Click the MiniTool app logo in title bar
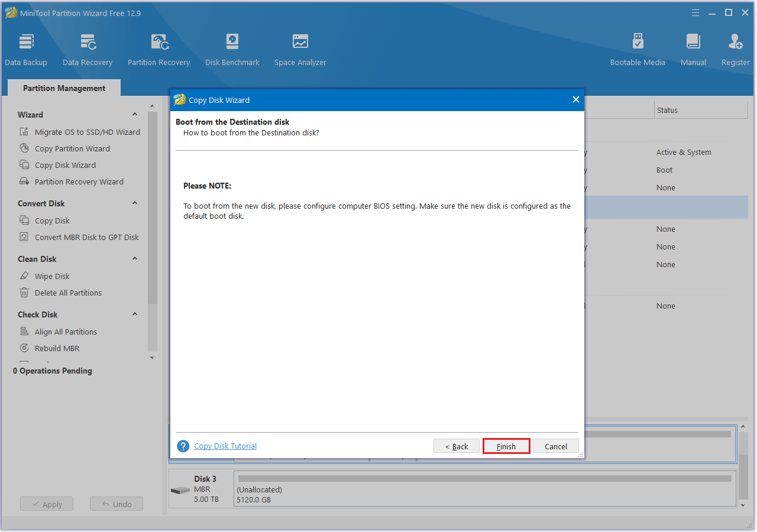This screenshot has width=757, height=532. click(11, 12)
